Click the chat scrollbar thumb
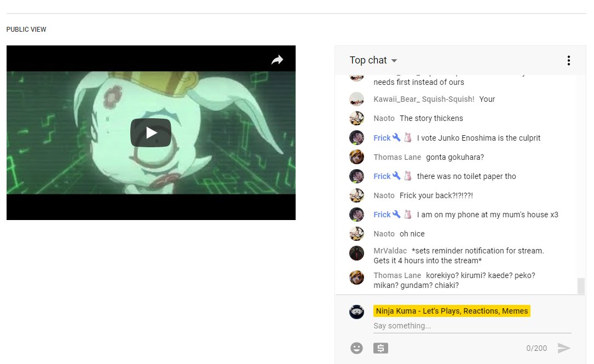Image resolution: width=594 pixels, height=364 pixels. pos(581,286)
